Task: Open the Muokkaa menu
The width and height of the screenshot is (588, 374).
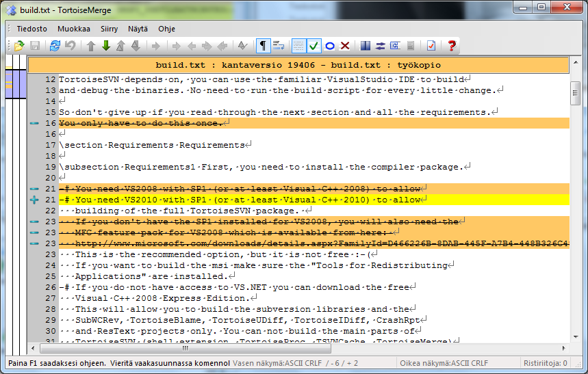Action: tap(74, 29)
